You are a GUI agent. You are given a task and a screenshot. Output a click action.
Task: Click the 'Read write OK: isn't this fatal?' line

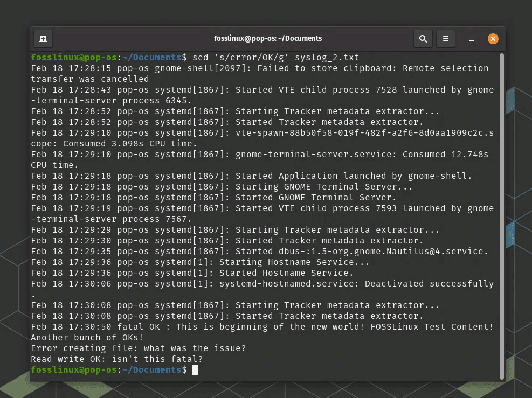point(117,359)
